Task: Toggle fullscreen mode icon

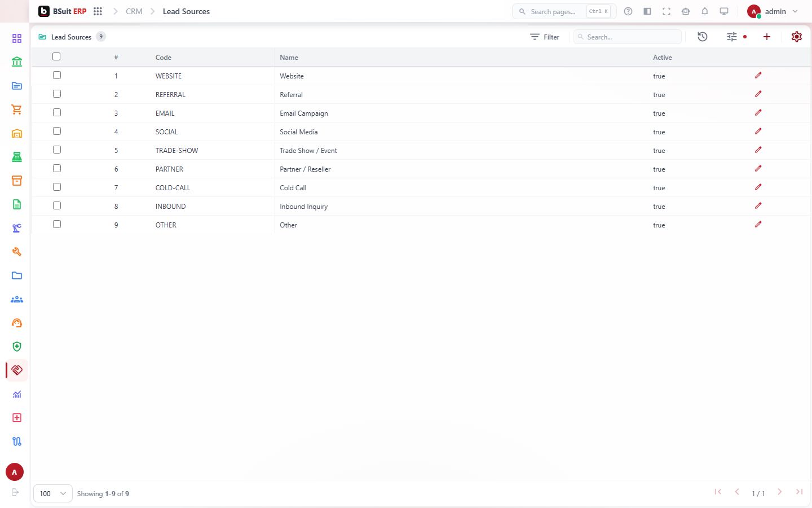Action: (667, 11)
